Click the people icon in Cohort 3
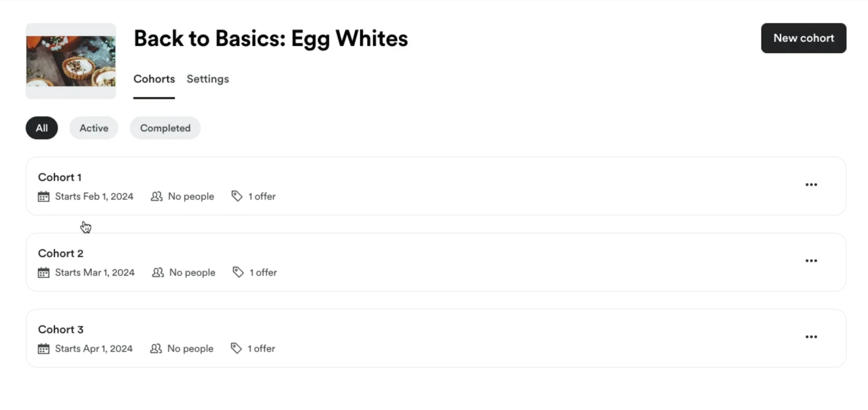The height and width of the screenshot is (410, 868). 156,349
